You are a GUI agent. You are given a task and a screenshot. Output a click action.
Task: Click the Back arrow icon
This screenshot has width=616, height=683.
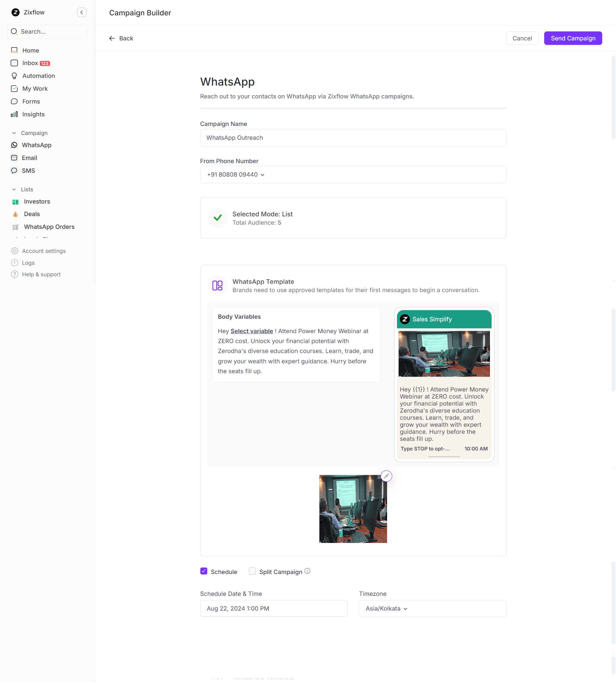pos(112,38)
